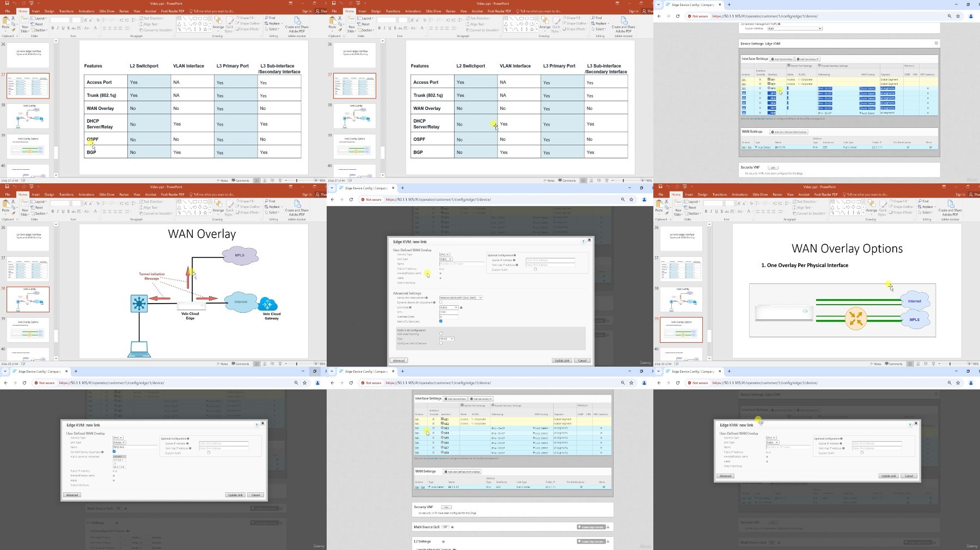Close the MPLS link dialog with its X
980x550 pixels.
coord(262,423)
